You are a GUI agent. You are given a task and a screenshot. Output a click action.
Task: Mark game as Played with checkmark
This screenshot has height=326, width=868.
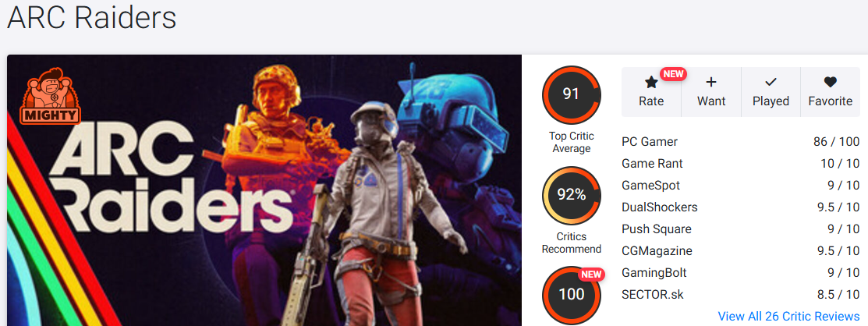click(x=771, y=92)
